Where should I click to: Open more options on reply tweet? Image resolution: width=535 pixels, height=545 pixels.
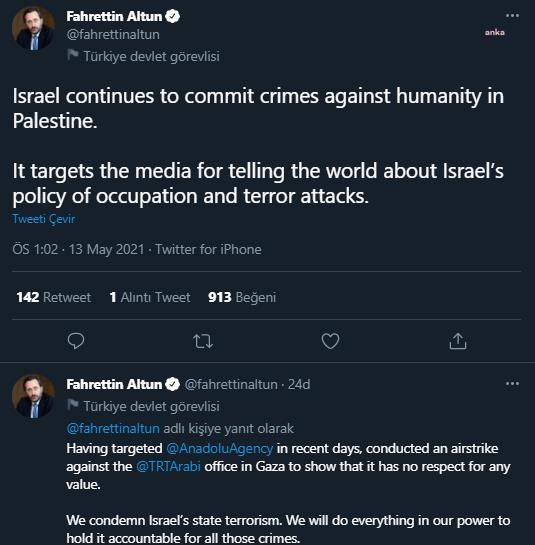point(512,384)
